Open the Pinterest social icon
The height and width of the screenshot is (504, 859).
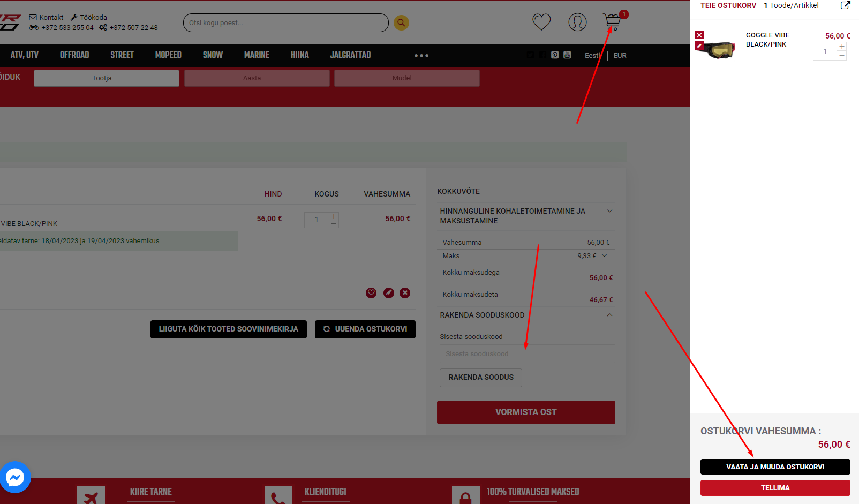tap(555, 55)
